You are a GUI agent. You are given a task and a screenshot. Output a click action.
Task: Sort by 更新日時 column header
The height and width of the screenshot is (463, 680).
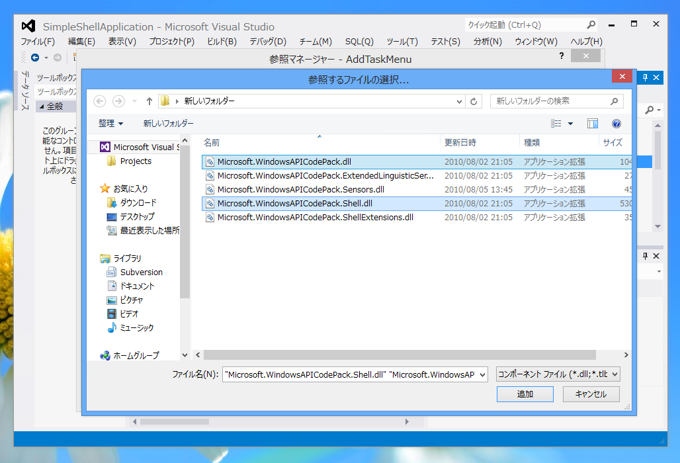[x=460, y=143]
